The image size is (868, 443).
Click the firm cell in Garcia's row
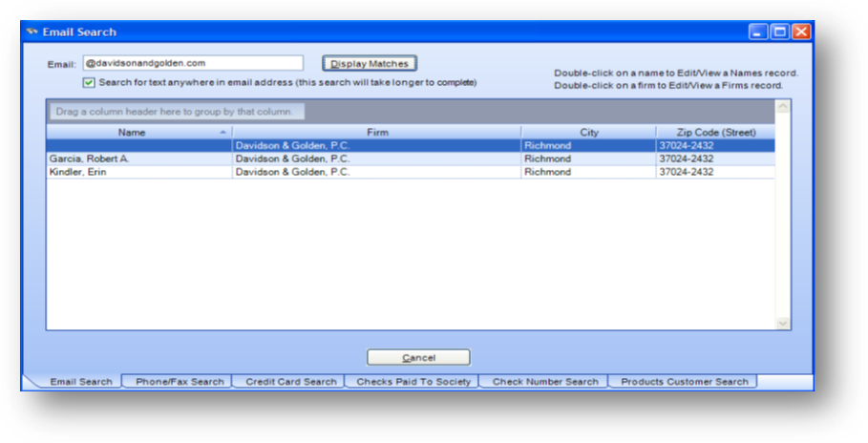[377, 158]
